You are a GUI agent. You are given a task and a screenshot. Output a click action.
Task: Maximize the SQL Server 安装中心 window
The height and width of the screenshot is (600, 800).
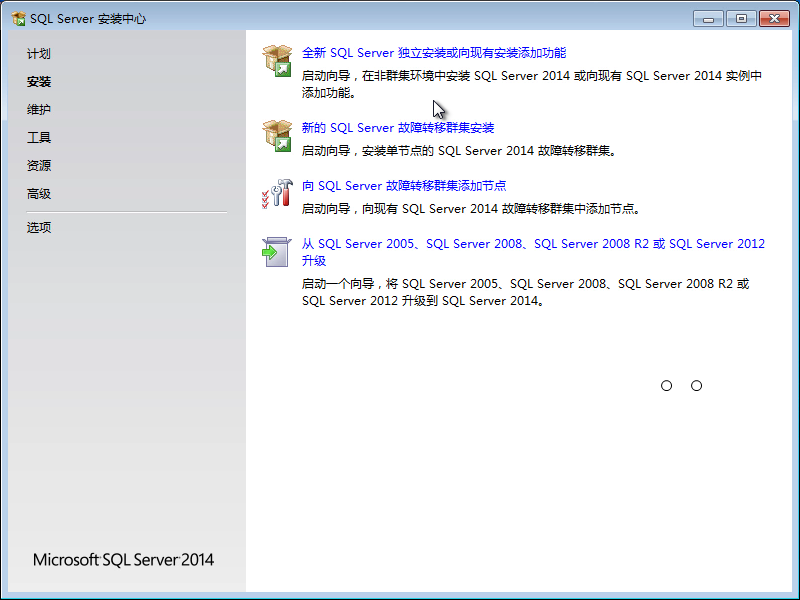click(x=740, y=18)
